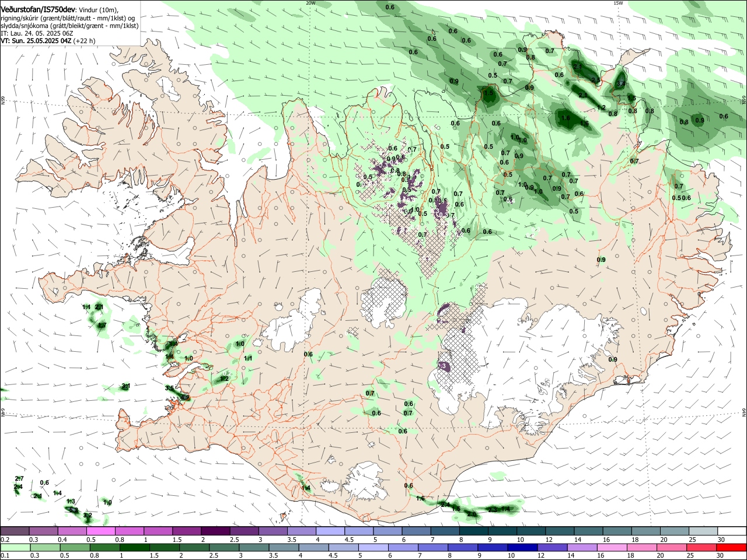Select lower-row swatch between 7 and 8
This screenshot has height=560, width=747.
[x=433, y=548]
